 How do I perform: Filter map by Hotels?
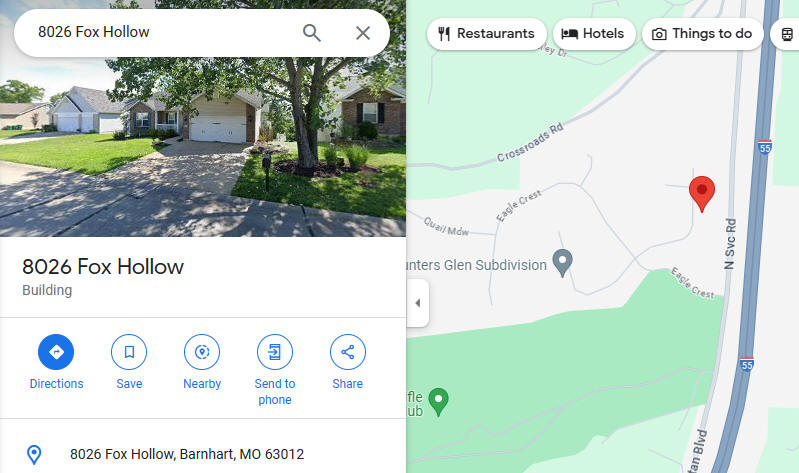594,34
